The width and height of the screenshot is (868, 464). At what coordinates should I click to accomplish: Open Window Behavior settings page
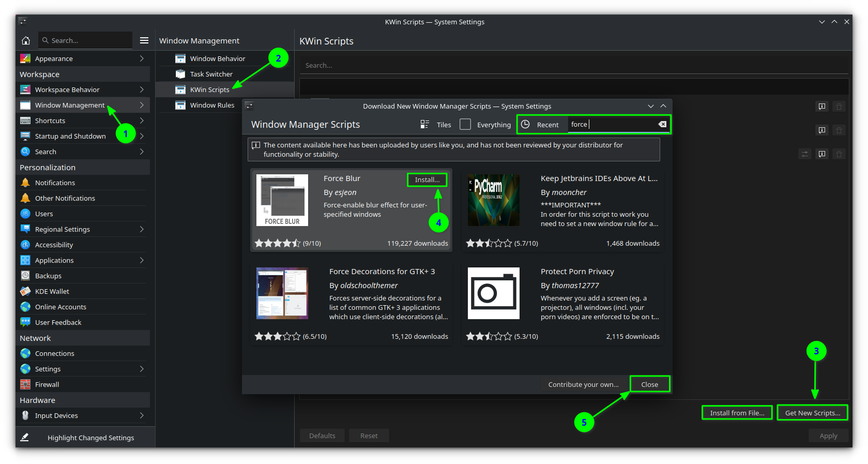(225, 58)
